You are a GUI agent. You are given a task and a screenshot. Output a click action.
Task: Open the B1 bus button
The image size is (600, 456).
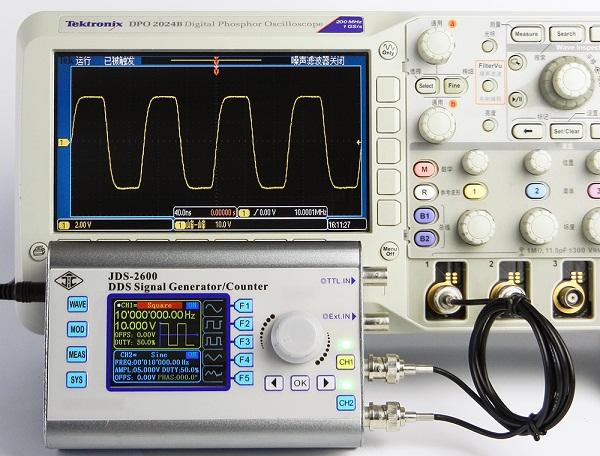(425, 216)
